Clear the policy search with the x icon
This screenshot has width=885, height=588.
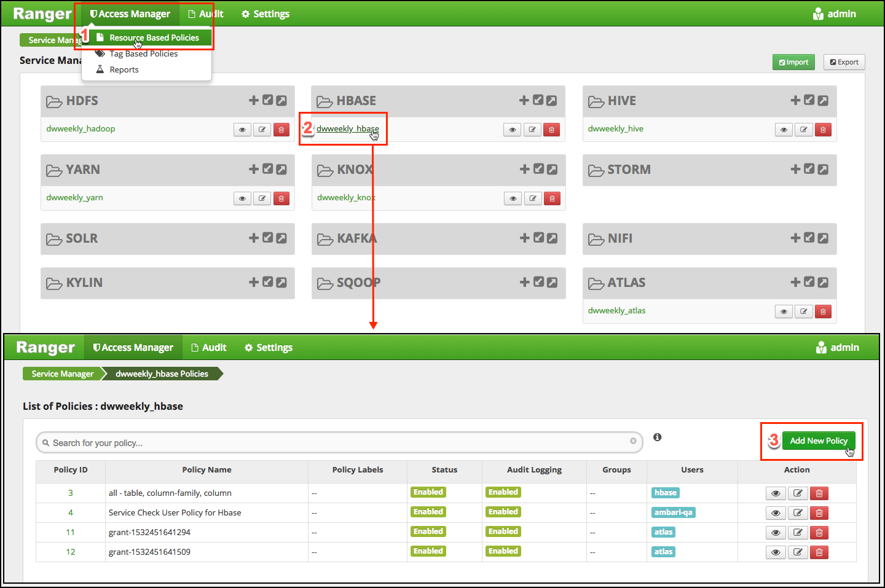pos(633,441)
